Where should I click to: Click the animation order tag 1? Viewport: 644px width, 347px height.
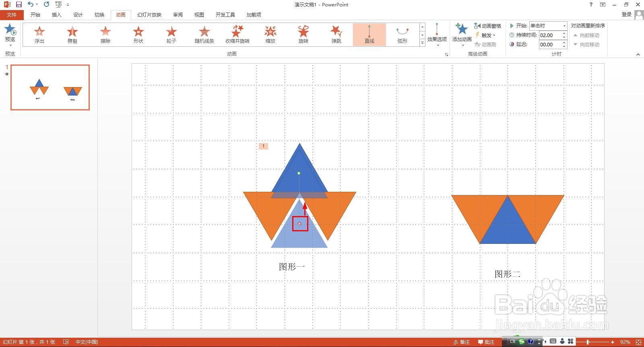[x=263, y=146]
